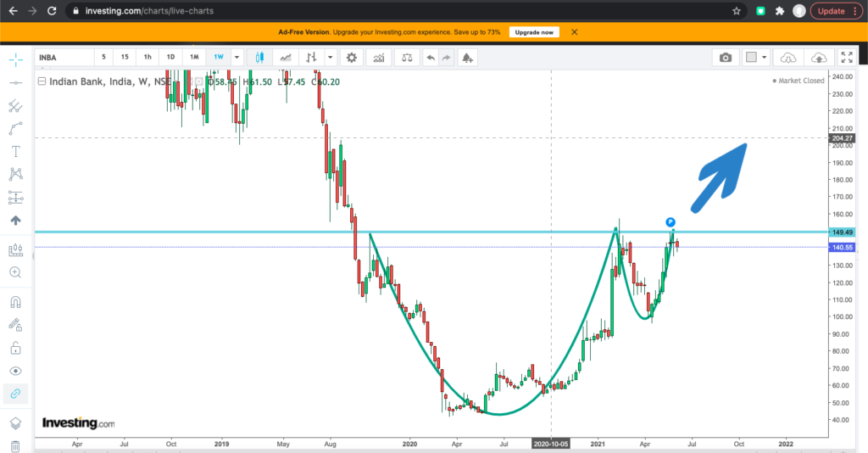Hide all drawing tools with eye icon
The height and width of the screenshot is (453, 868).
[x=15, y=371]
